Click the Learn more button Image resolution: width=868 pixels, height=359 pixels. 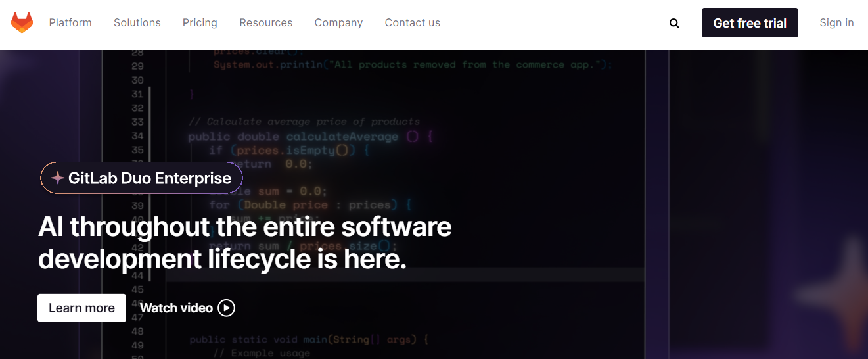(81, 308)
